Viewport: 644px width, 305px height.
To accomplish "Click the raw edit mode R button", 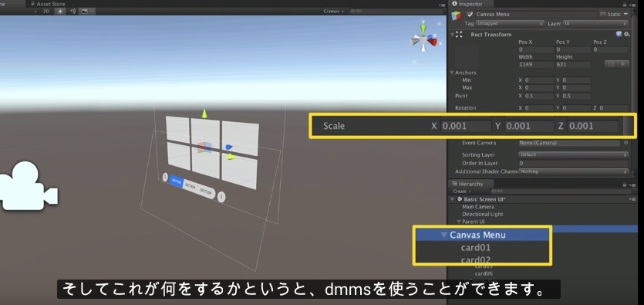I will click(x=623, y=64).
